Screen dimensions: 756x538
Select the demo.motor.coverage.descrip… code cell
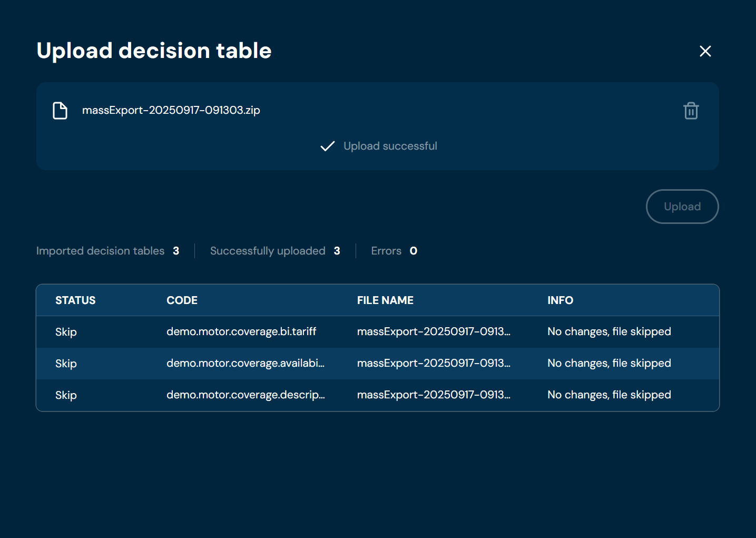tap(245, 395)
